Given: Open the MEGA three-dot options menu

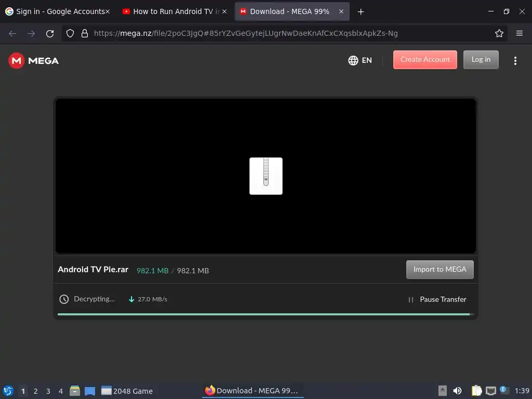Looking at the screenshot, I should pos(515,61).
